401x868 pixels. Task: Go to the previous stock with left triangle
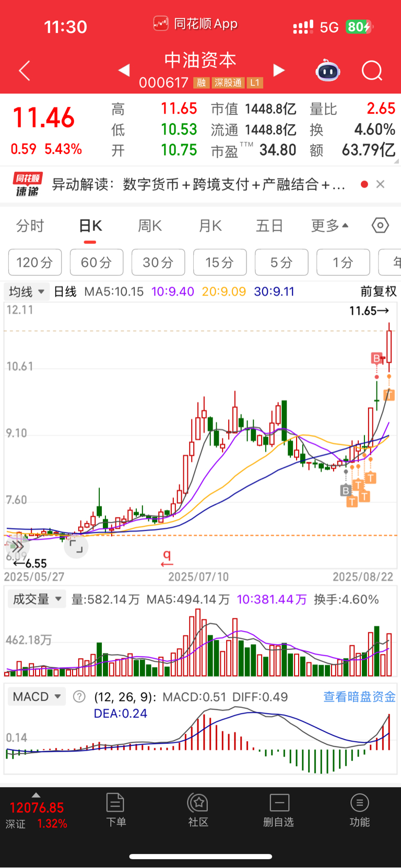[124, 70]
